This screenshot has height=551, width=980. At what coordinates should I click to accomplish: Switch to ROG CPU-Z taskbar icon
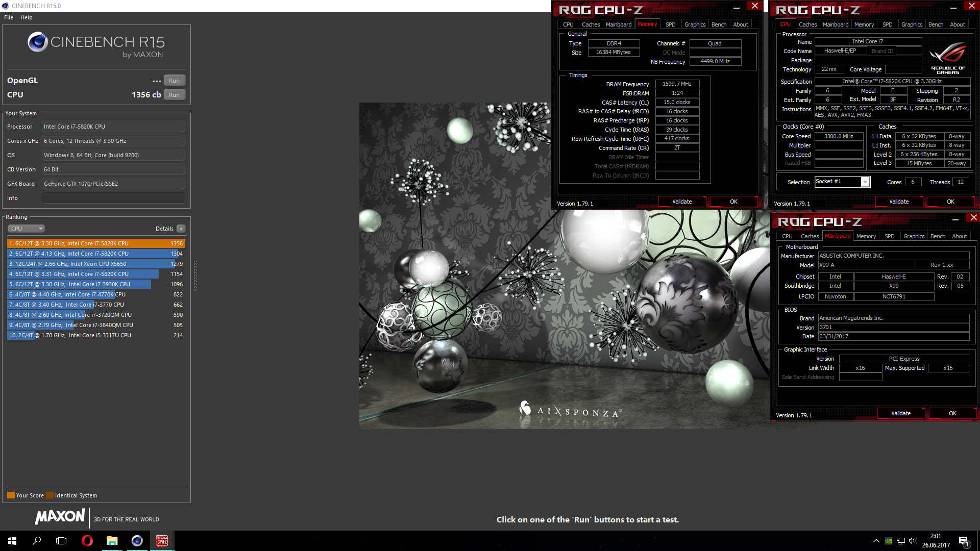[162, 541]
